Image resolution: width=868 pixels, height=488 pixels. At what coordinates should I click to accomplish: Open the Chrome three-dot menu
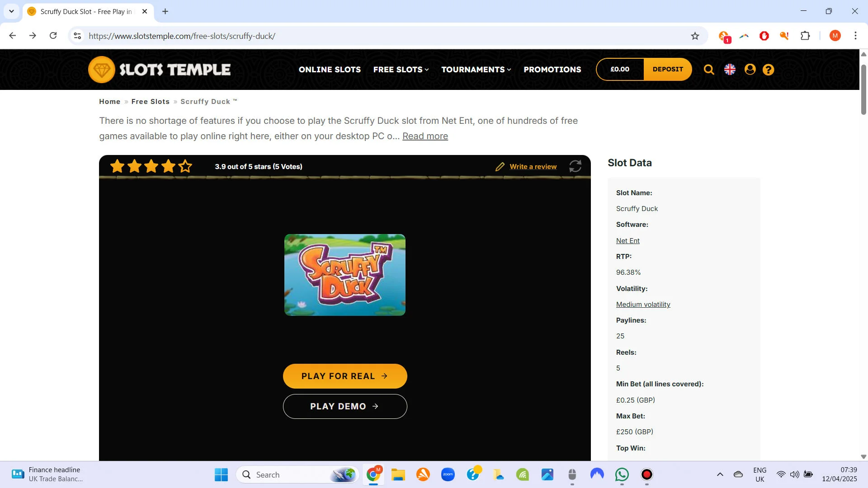[x=855, y=36]
